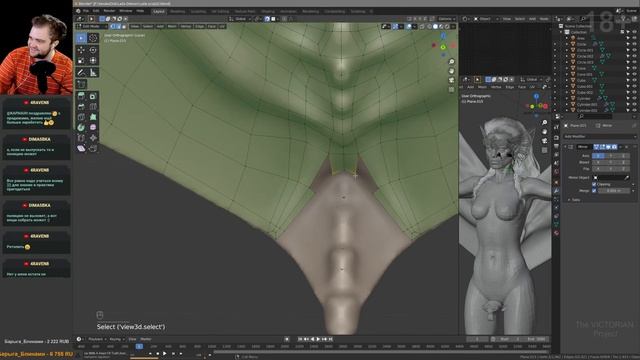The height and width of the screenshot is (360, 640).
Task: Collapse the Mirror modifier panel
Action: pyautogui.click(x=566, y=147)
